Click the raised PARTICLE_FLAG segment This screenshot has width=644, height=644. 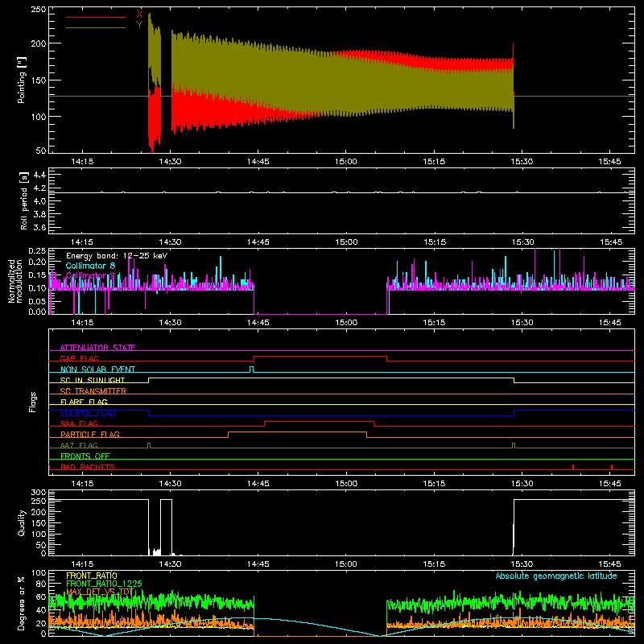297,432
